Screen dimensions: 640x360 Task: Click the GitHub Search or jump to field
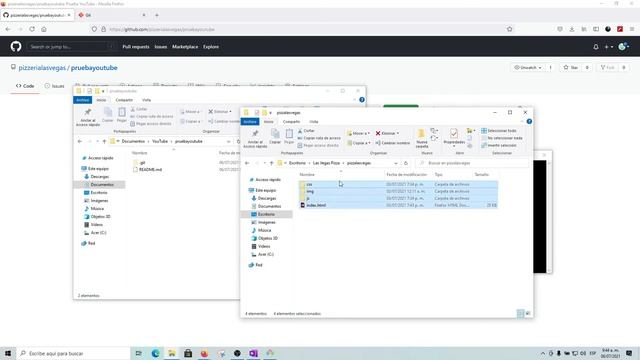71,47
